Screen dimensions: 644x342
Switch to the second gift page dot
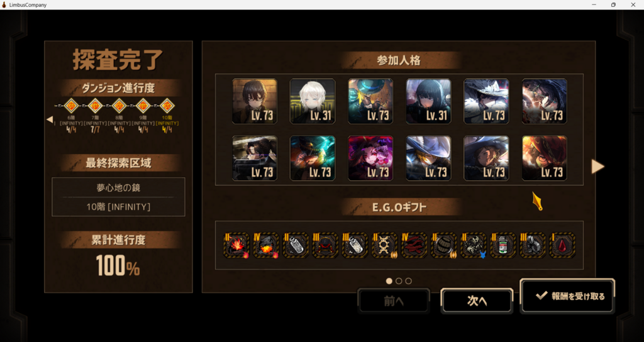coord(399,281)
